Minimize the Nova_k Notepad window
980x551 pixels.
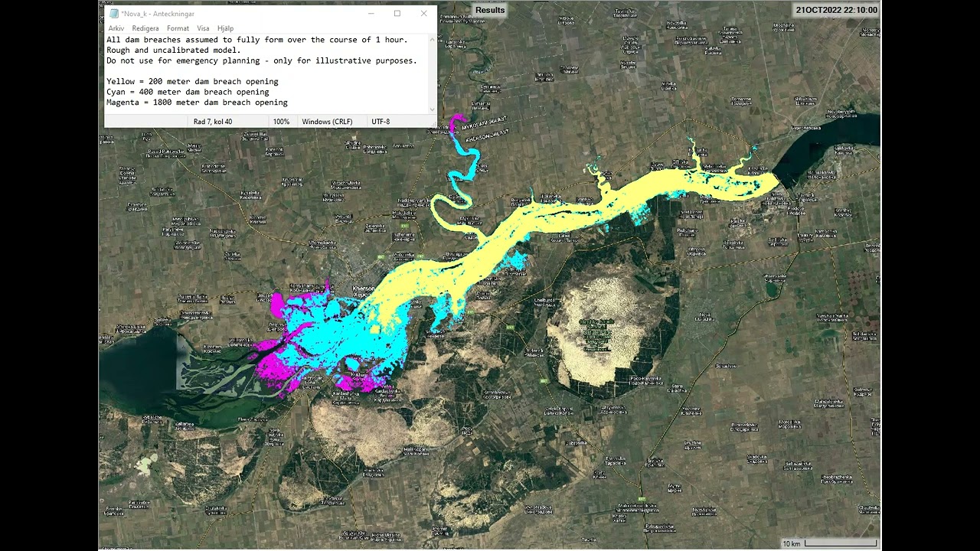click(371, 14)
